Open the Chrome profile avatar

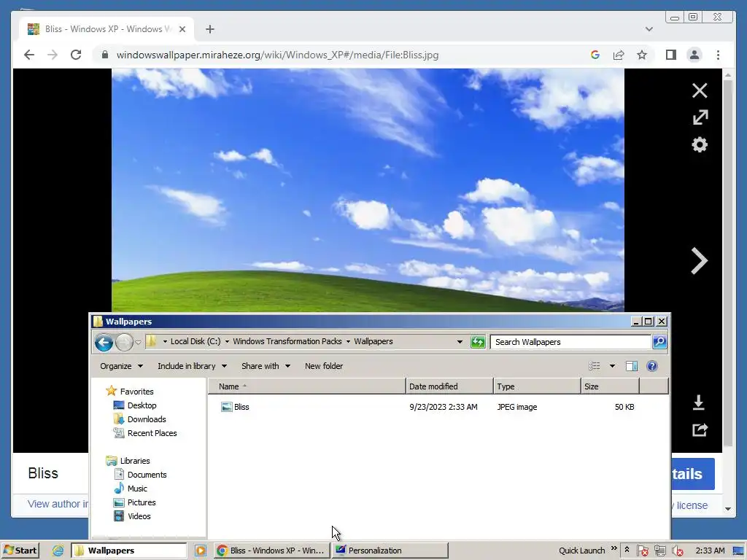tap(694, 55)
